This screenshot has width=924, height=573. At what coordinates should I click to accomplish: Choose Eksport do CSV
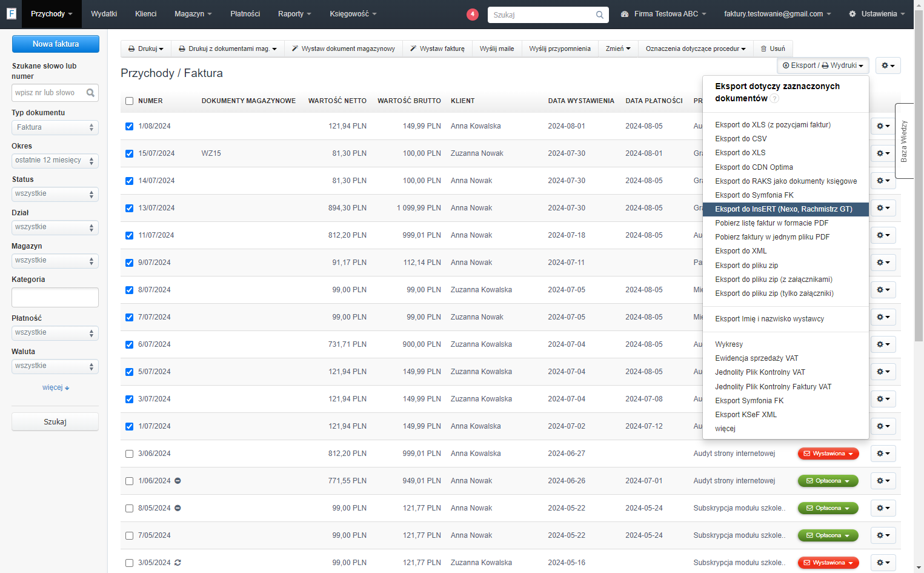(x=741, y=139)
